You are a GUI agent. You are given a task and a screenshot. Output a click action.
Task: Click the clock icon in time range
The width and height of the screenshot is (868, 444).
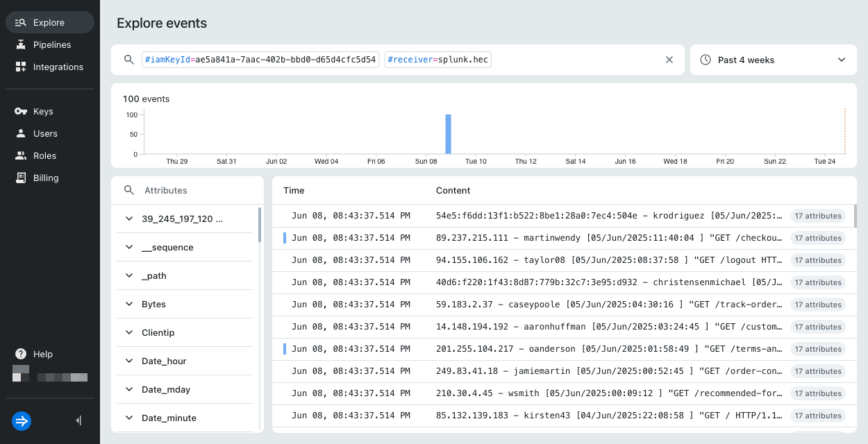(x=706, y=60)
